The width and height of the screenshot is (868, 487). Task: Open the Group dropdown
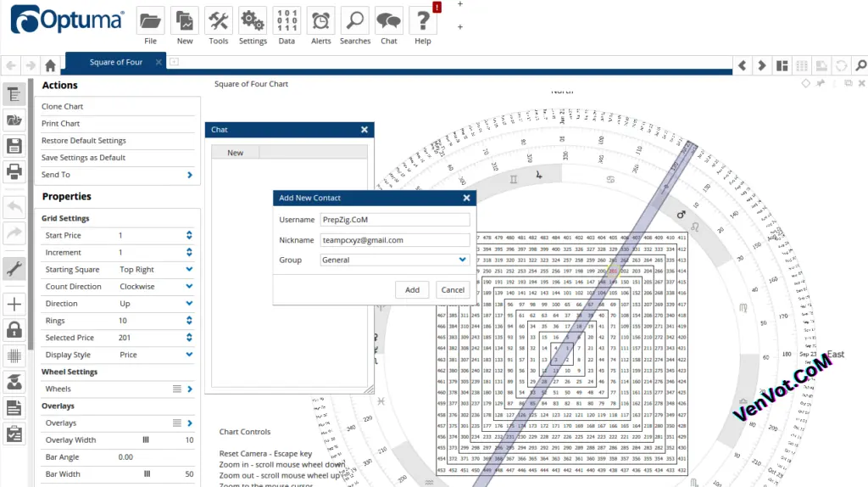click(x=395, y=260)
